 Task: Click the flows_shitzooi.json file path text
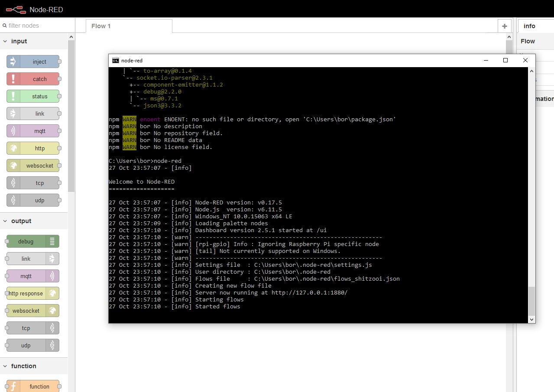point(327,279)
